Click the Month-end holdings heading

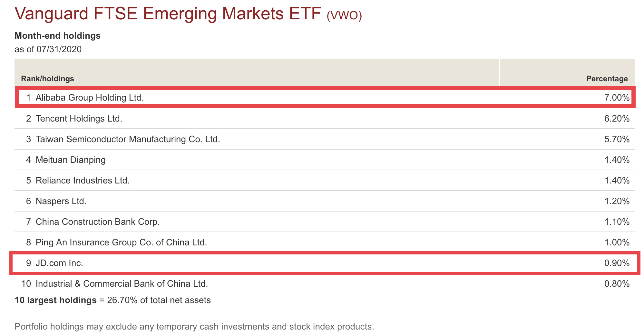pos(58,36)
